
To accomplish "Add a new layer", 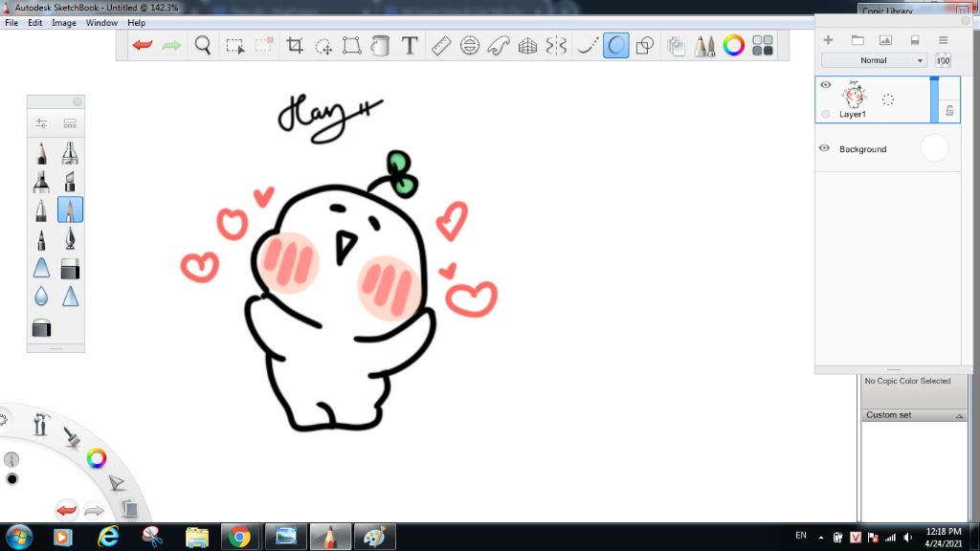I will tap(828, 40).
